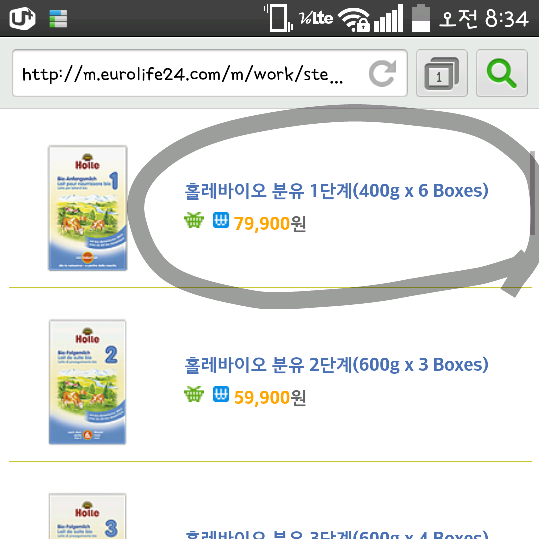Image resolution: width=539 pixels, height=539 pixels.
Task: Click blue won icon beside 59,900원
Action: click(221, 394)
